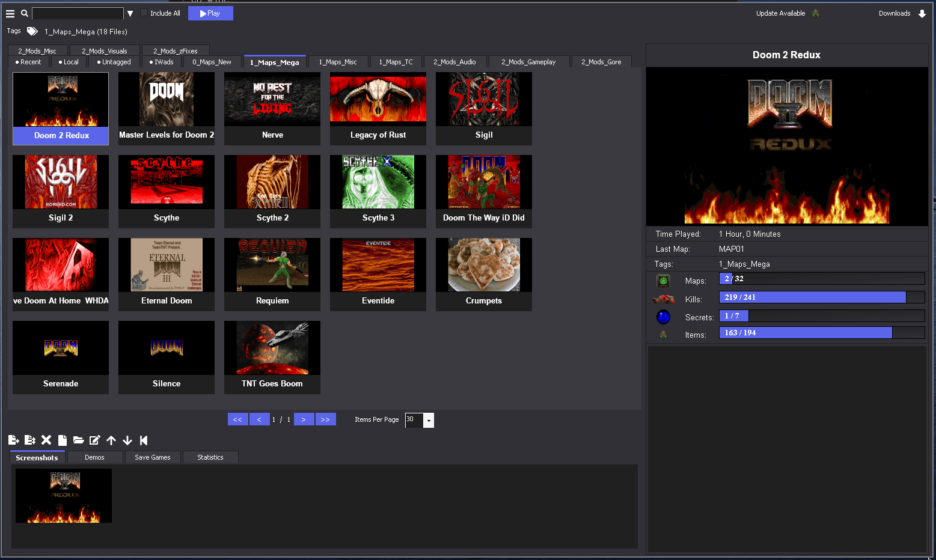The height and width of the screenshot is (560, 936).
Task: Open the Demos tab
Action: [94, 457]
